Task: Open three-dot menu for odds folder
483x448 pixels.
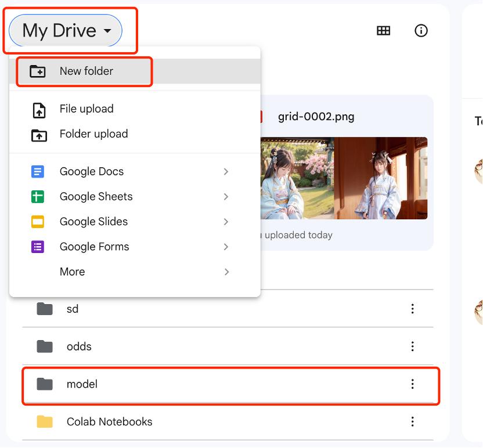Action: pos(412,346)
